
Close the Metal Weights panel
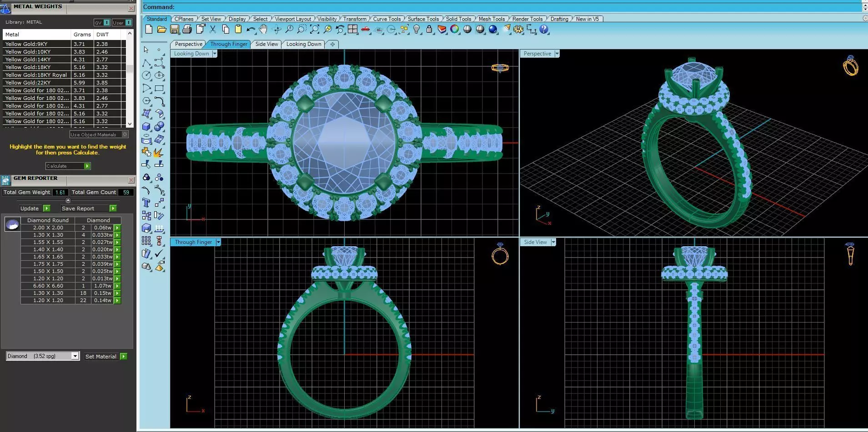click(x=131, y=8)
